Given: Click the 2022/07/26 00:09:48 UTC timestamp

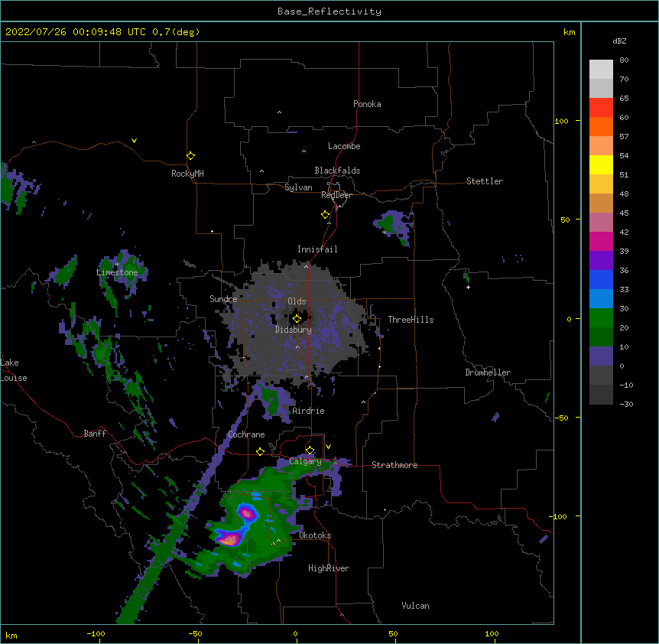Looking at the screenshot, I should (75, 32).
